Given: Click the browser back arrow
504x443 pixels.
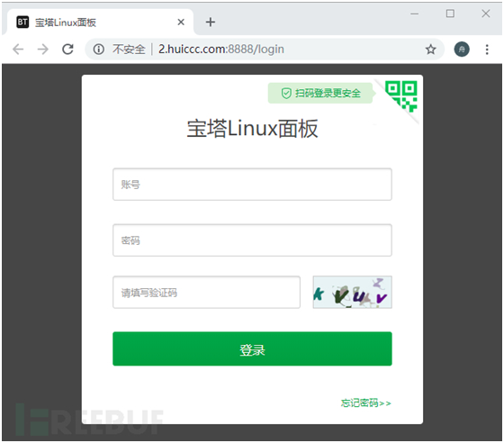Looking at the screenshot, I should click(18, 50).
